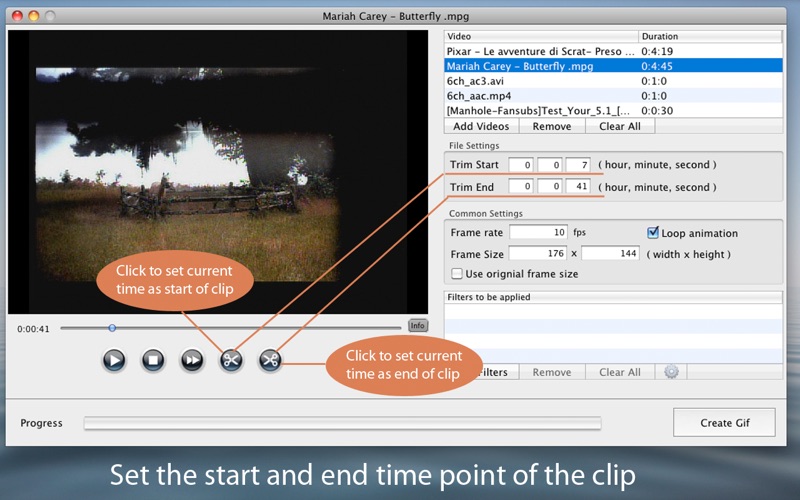Click the Add Videos button

click(x=482, y=126)
